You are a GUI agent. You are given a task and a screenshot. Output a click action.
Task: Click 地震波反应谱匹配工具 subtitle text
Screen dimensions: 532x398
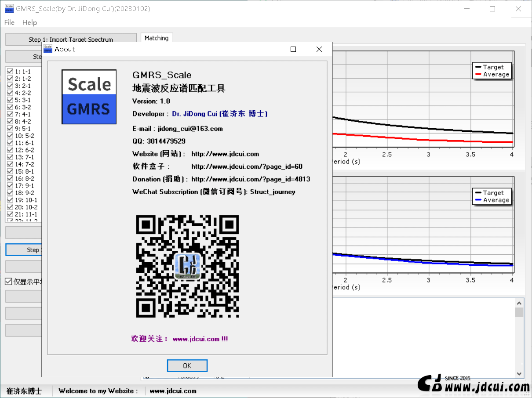pyautogui.click(x=179, y=88)
